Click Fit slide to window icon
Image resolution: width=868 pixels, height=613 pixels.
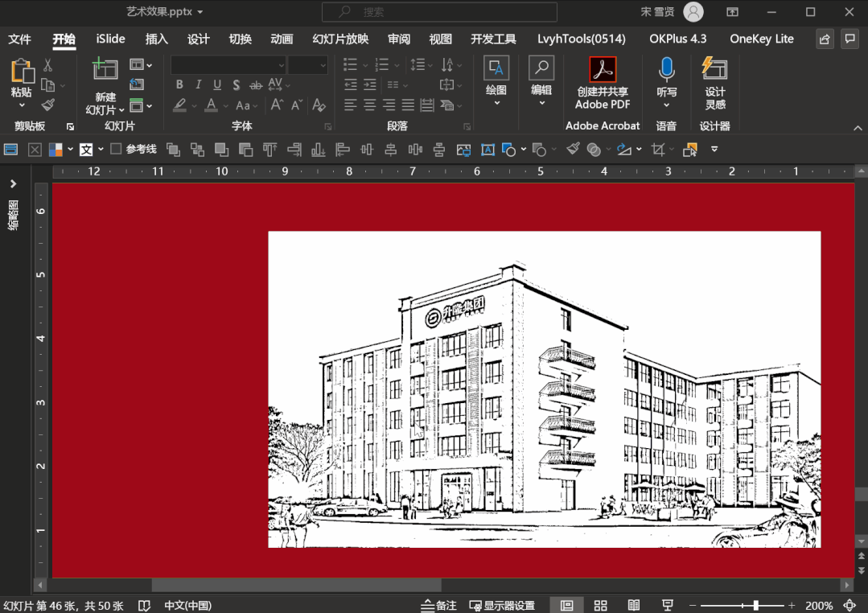click(x=849, y=605)
